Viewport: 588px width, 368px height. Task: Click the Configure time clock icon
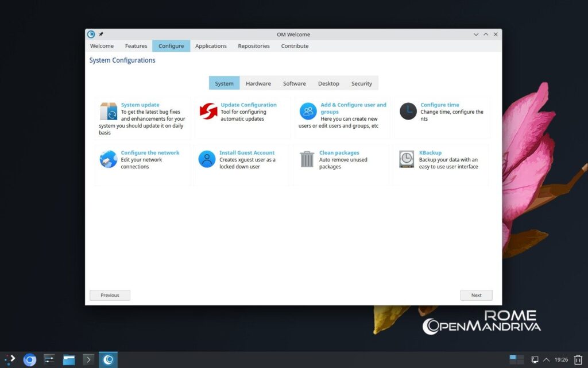pyautogui.click(x=408, y=111)
